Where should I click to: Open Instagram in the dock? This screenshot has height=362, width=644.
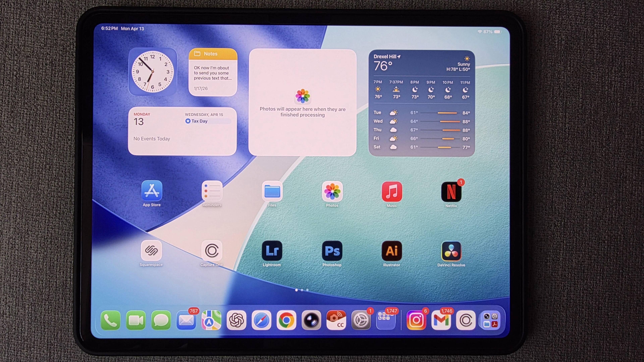416,320
